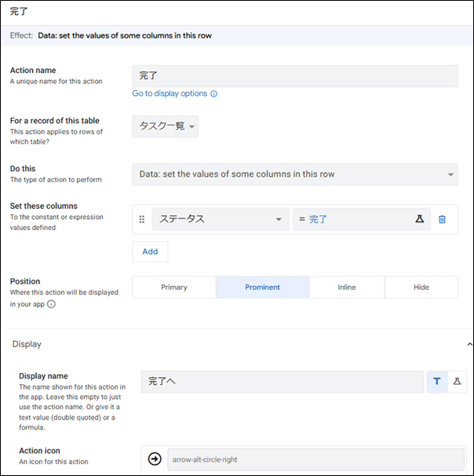Open the タスク一覧 table dropdown
The width and height of the screenshot is (474, 476).
[166, 126]
